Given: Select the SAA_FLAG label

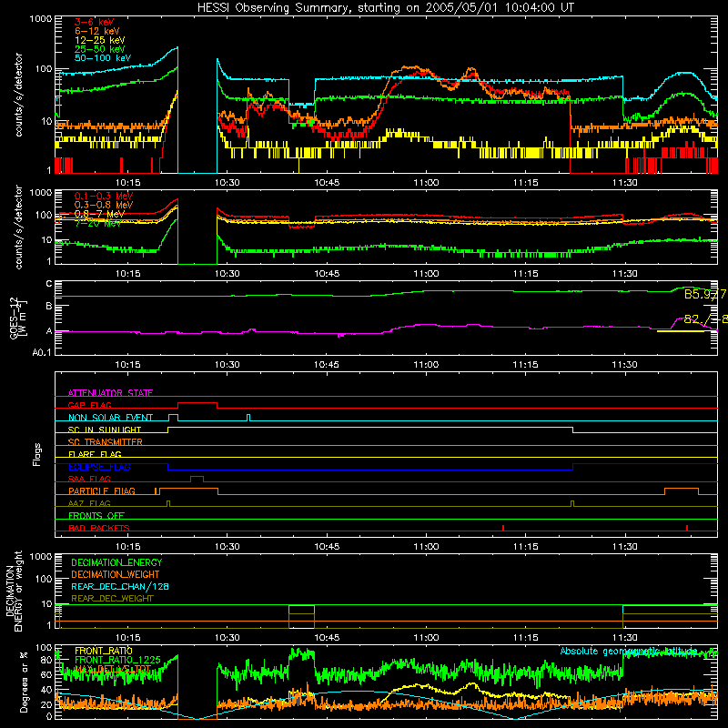Looking at the screenshot, I should pyautogui.click(x=89, y=479).
